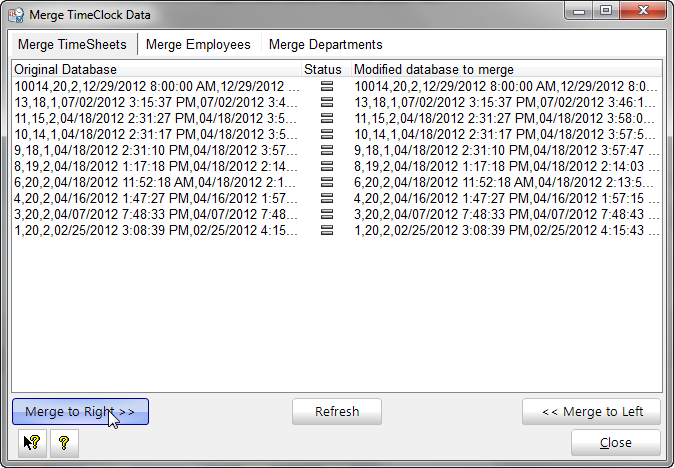
Task: Click status icon for record 1,20 row
Action: (326, 231)
